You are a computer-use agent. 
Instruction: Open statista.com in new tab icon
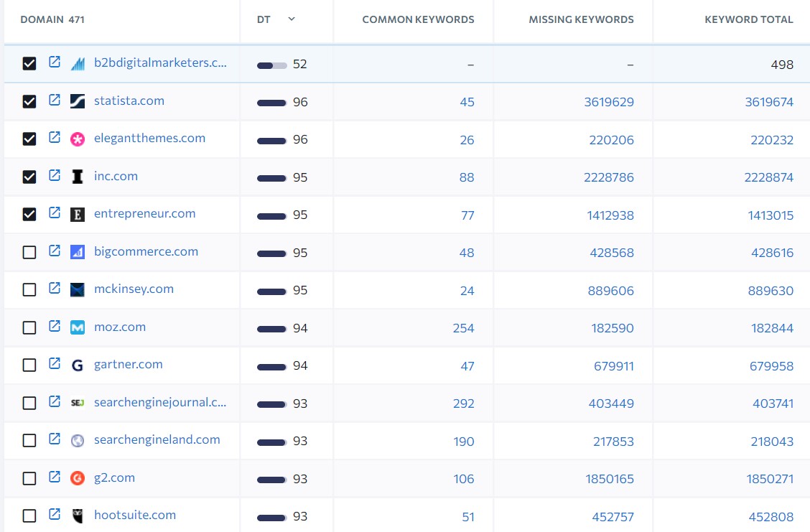tap(55, 100)
